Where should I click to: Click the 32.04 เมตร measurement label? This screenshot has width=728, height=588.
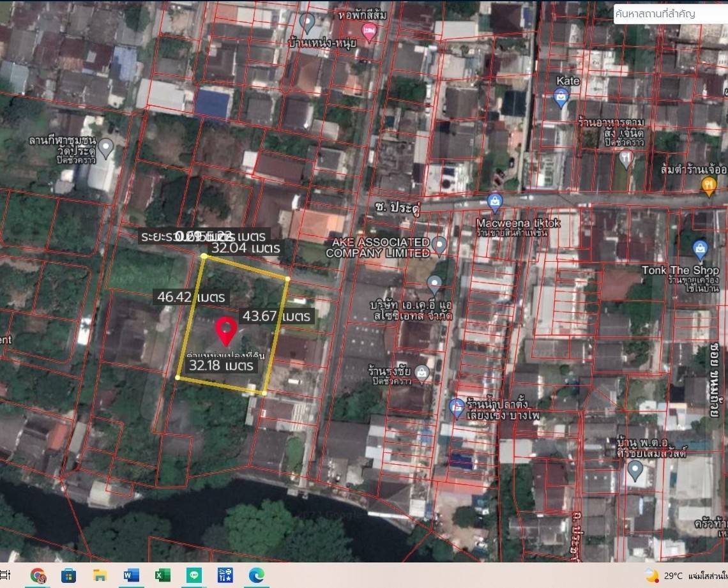(246, 248)
